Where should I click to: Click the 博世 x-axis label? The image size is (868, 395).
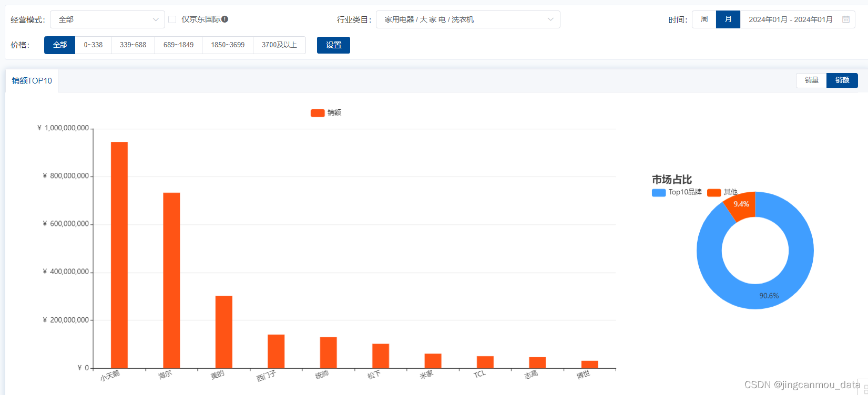click(583, 375)
